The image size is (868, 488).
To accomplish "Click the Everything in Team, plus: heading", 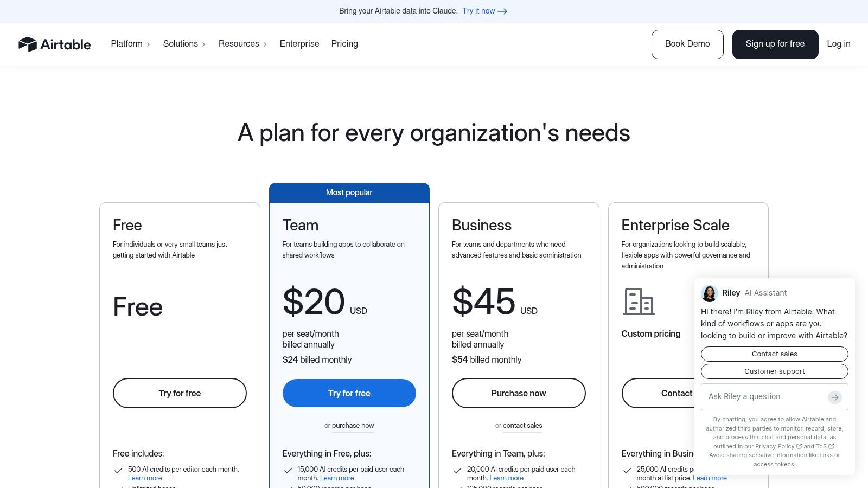I will [499, 454].
